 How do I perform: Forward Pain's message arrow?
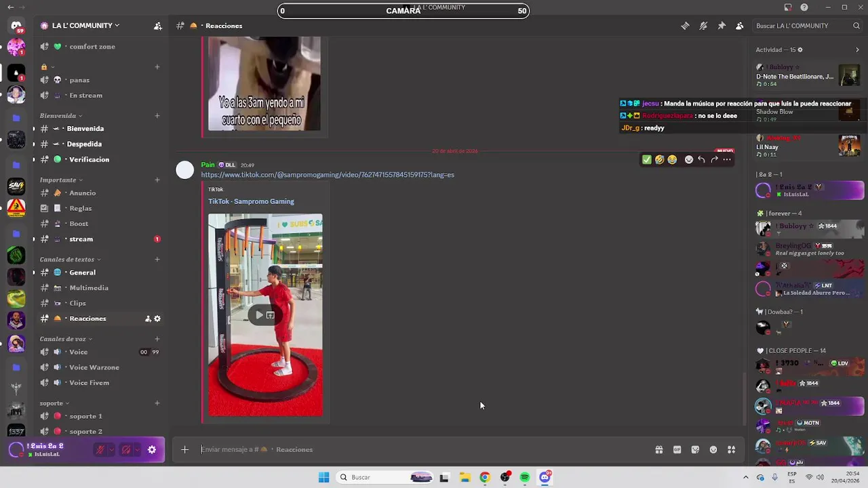point(714,160)
